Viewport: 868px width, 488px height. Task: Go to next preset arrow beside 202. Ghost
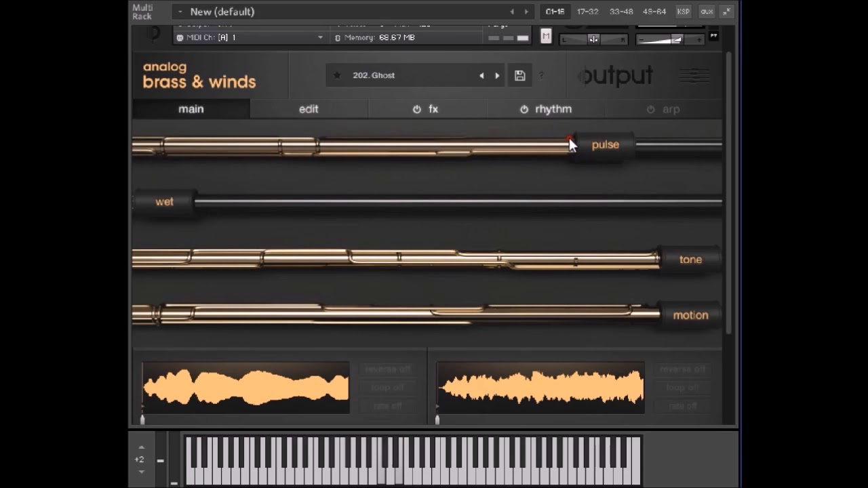[497, 75]
